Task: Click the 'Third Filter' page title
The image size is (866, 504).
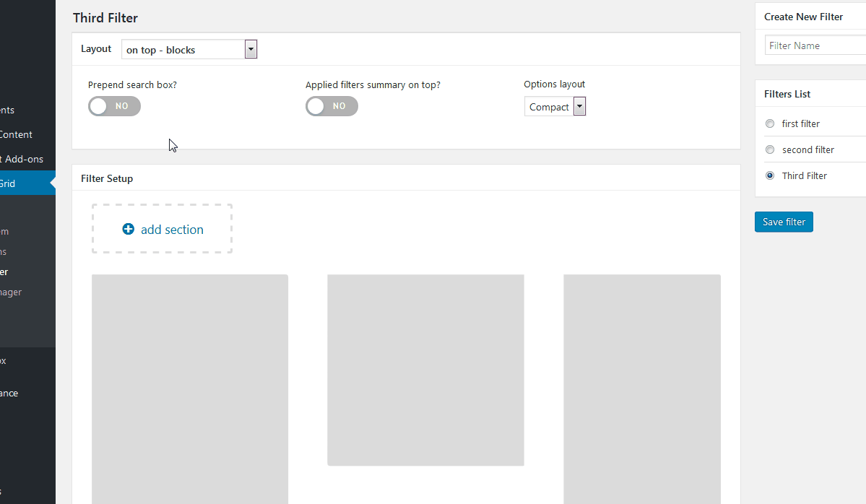Action: point(105,17)
